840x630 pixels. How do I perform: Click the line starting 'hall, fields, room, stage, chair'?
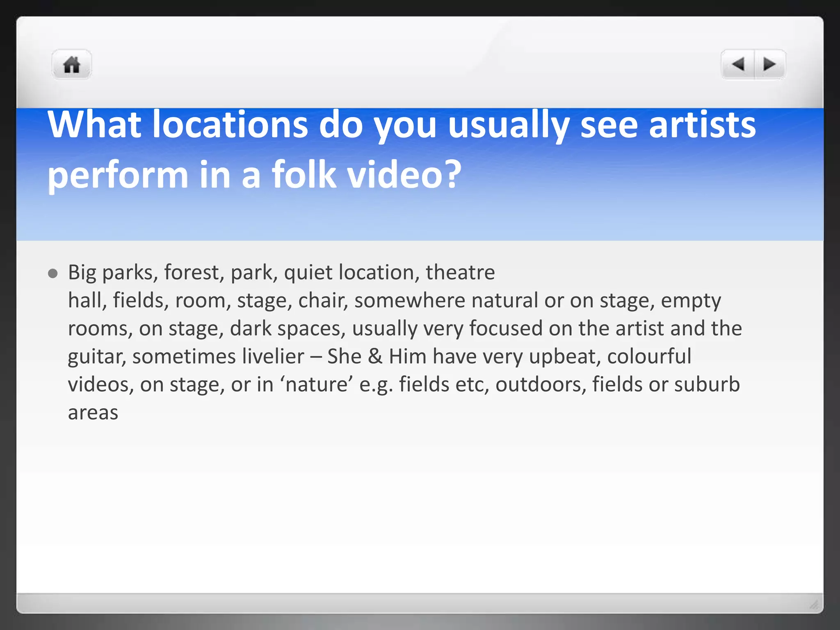[394, 301]
